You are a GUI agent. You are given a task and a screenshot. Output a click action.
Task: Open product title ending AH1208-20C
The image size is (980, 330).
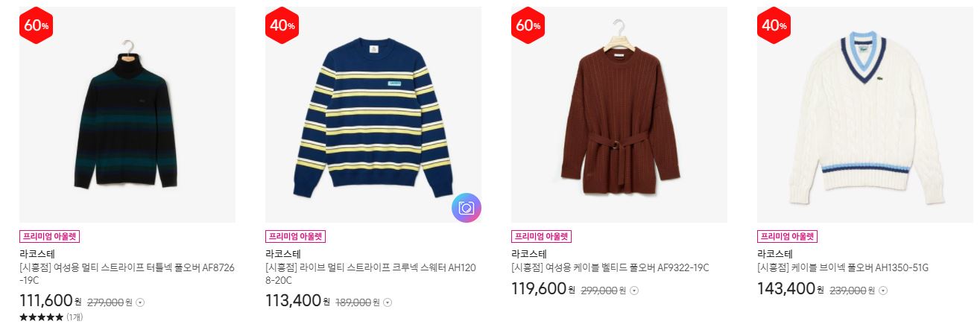[370, 274]
